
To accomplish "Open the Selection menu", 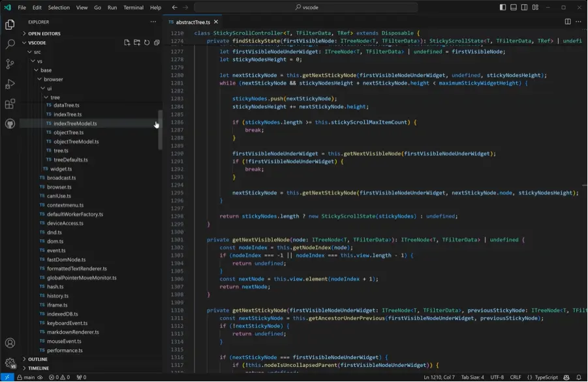I will coord(59,7).
